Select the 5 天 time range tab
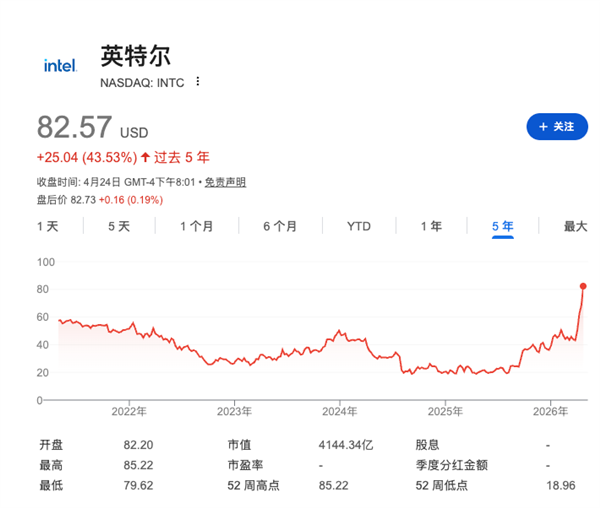The image size is (600, 508). click(x=119, y=227)
